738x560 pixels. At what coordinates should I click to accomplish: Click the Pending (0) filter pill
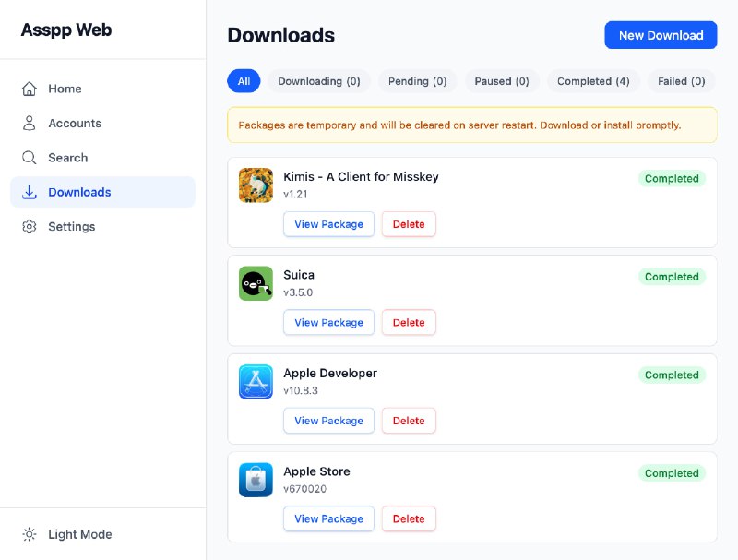417,81
